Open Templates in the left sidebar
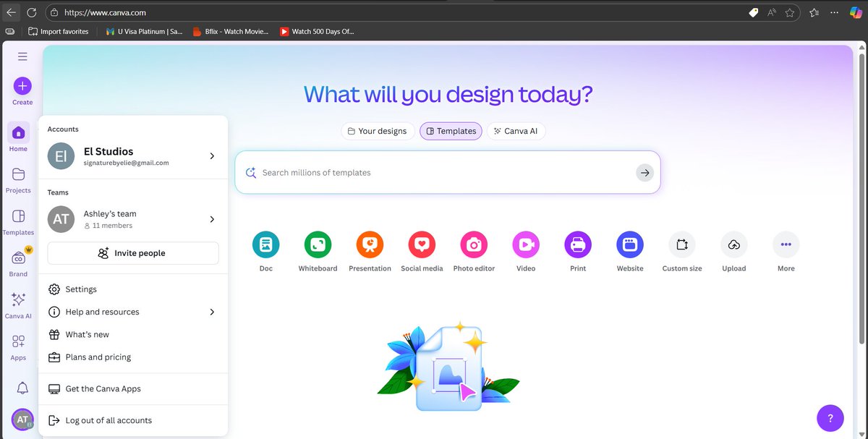The height and width of the screenshot is (439, 868). coord(18,222)
